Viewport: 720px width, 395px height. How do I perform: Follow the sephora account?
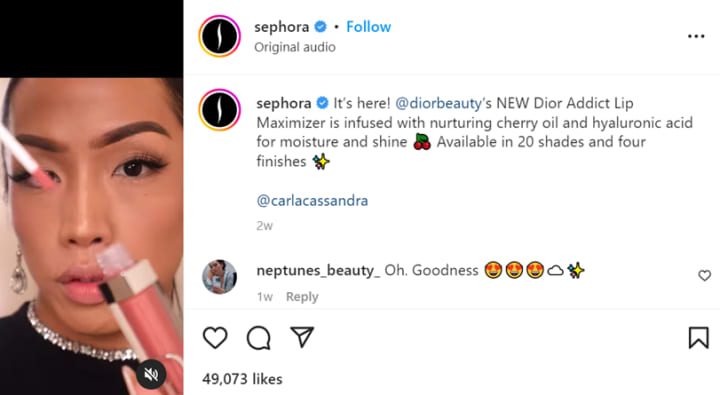(x=368, y=27)
